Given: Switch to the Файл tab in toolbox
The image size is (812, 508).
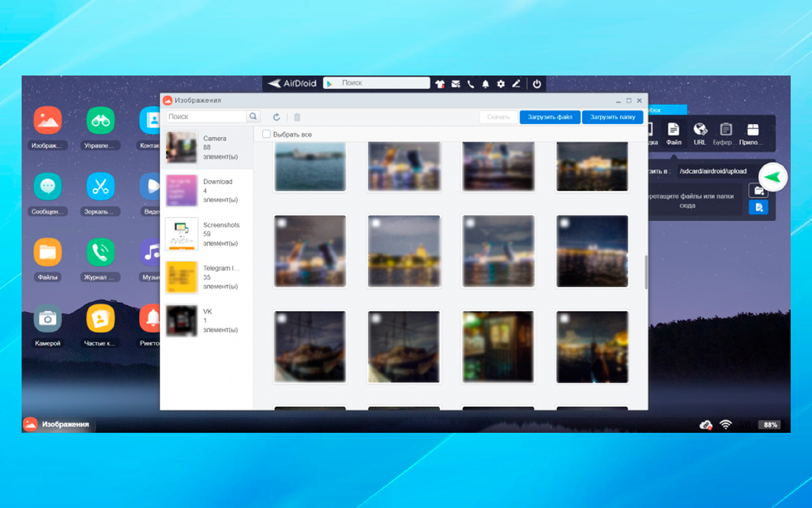Looking at the screenshot, I should click(673, 133).
